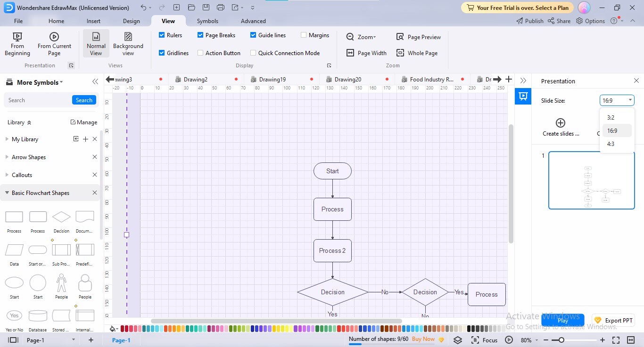Viewport: 644px width, 347px height.
Task: Enable the Margins checkbox
Action: tap(303, 35)
